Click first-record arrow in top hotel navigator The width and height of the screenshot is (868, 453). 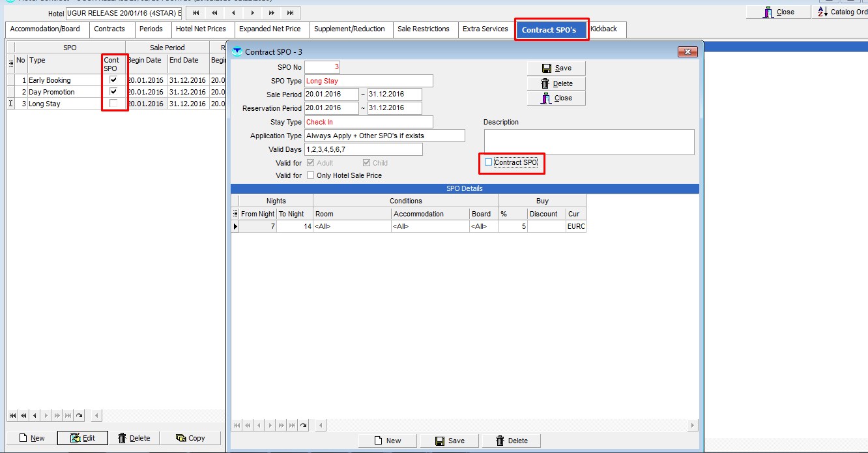click(x=195, y=13)
